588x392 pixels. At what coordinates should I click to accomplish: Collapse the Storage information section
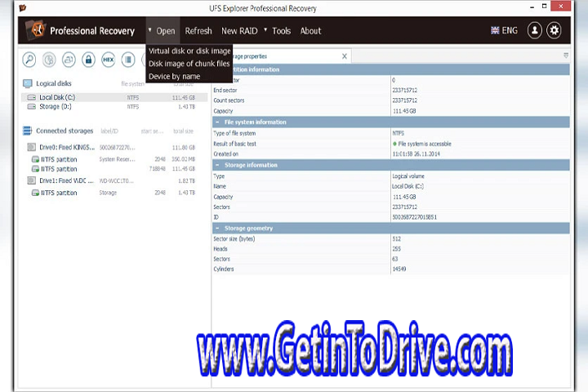[x=217, y=165]
